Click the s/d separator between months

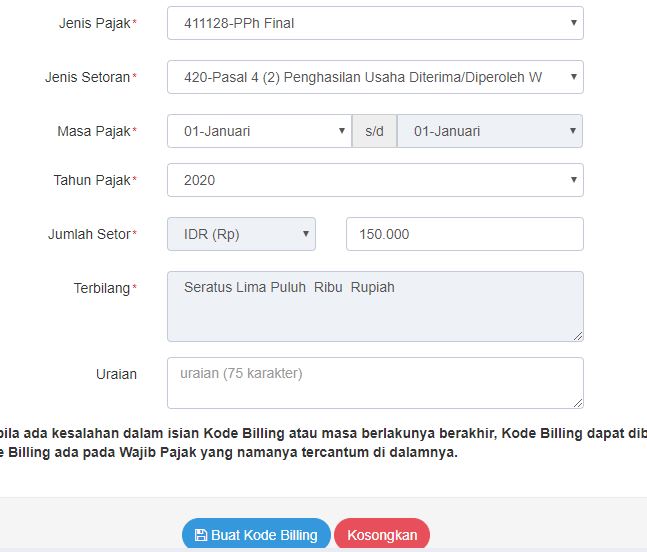[374, 131]
